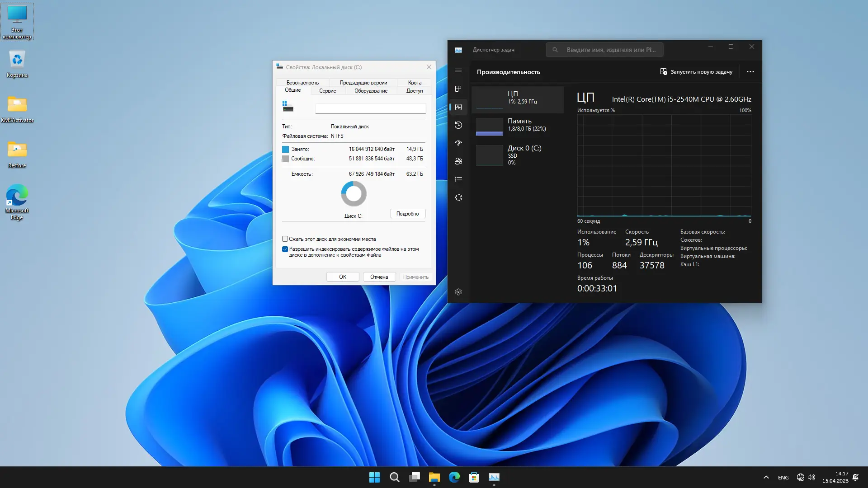Open App history icon in Task Manager
Image resolution: width=868 pixels, height=488 pixels.
tap(458, 125)
